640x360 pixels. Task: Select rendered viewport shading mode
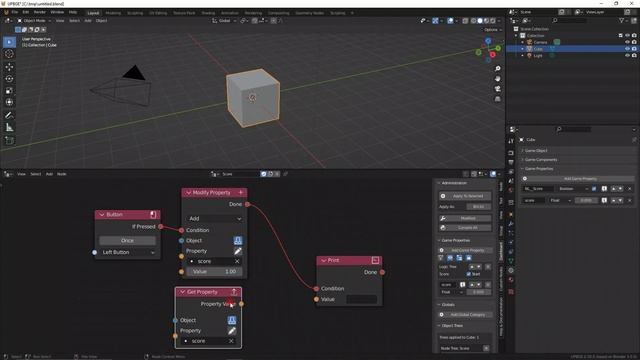pos(493,21)
